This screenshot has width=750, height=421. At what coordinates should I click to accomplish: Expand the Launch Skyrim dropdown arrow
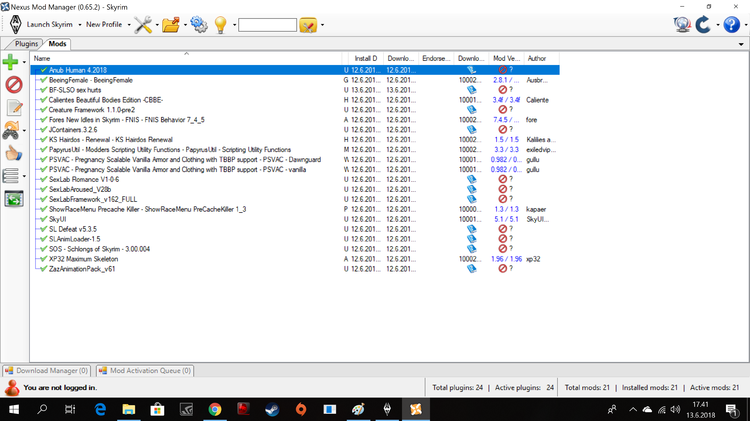pyautogui.click(x=79, y=25)
